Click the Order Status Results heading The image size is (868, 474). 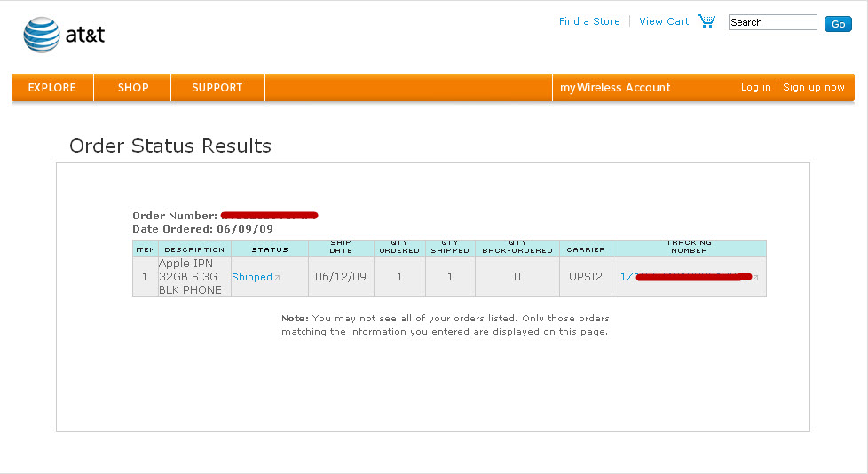click(x=170, y=146)
